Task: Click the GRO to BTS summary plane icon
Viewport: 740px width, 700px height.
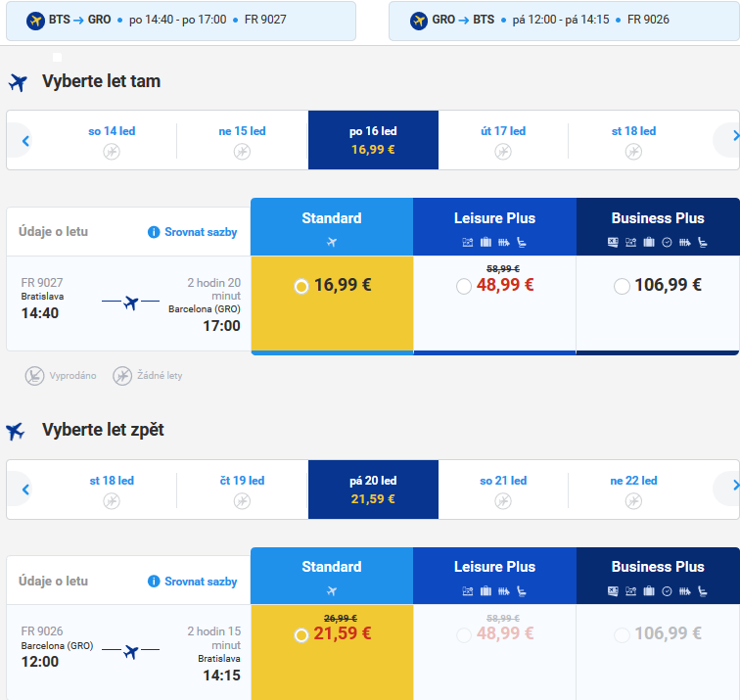Action: click(419, 21)
